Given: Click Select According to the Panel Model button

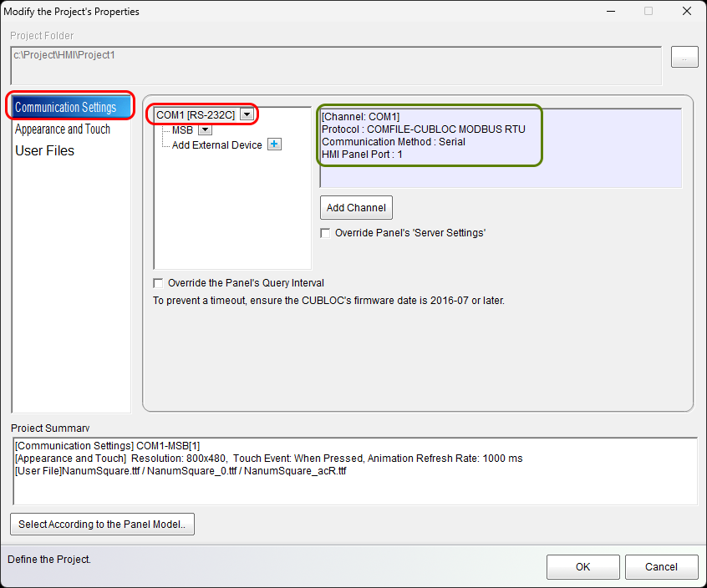Looking at the screenshot, I should coord(102,525).
